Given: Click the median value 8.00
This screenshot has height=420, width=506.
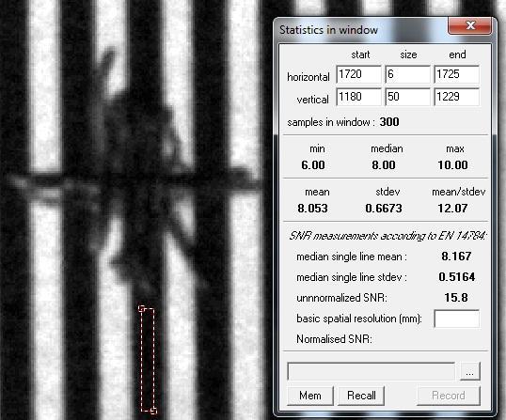Looking at the screenshot, I should [x=384, y=165].
